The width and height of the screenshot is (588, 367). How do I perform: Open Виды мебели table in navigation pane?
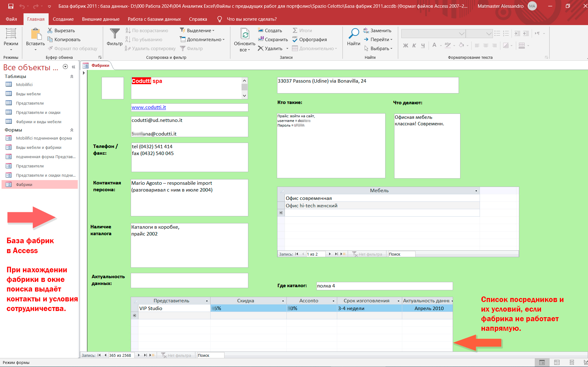[x=28, y=94]
